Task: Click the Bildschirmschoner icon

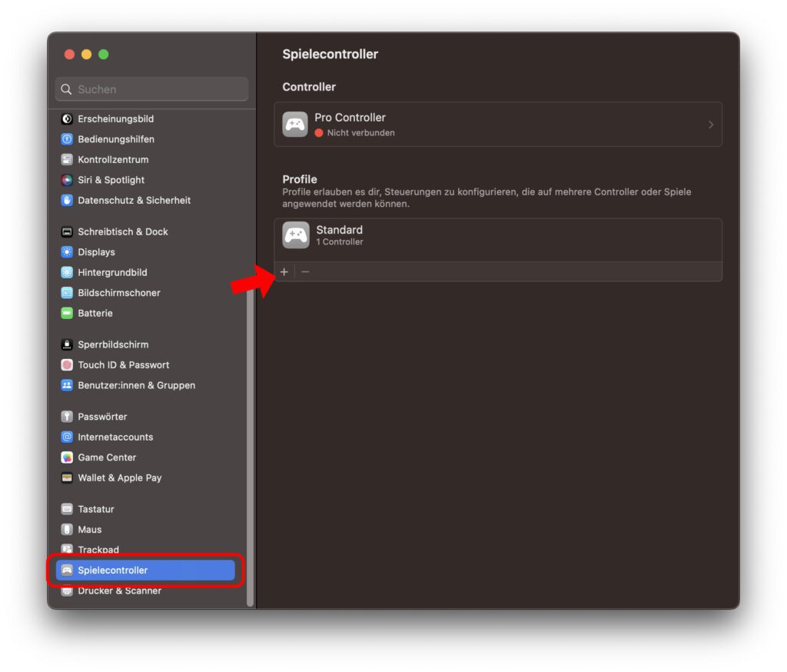Action: tap(67, 293)
